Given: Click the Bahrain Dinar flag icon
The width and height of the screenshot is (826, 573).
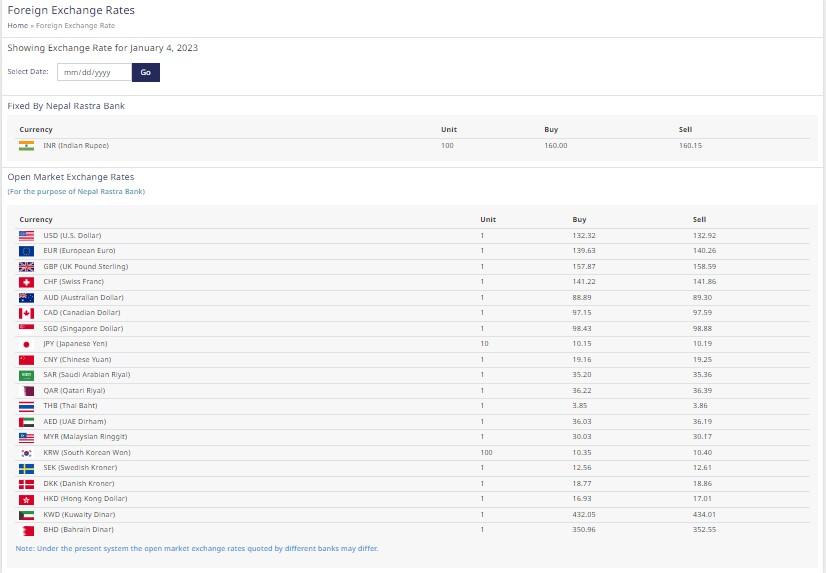Looking at the screenshot, I should (26, 529).
